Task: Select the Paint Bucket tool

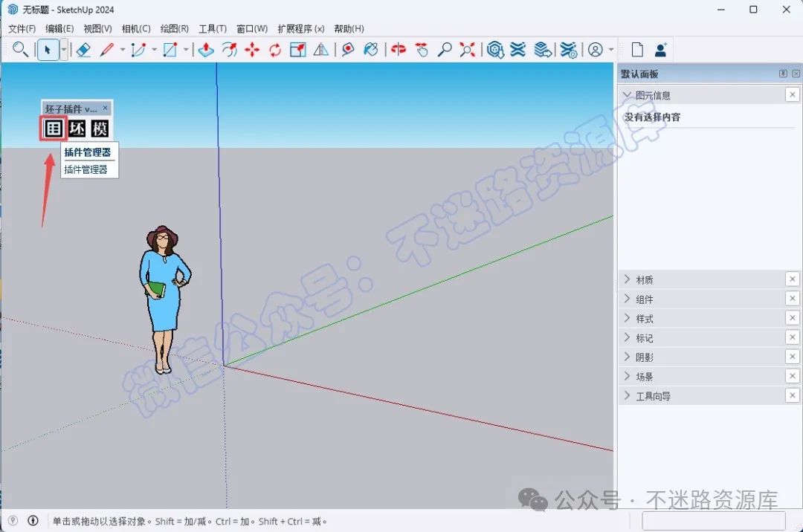Action: coord(371,50)
